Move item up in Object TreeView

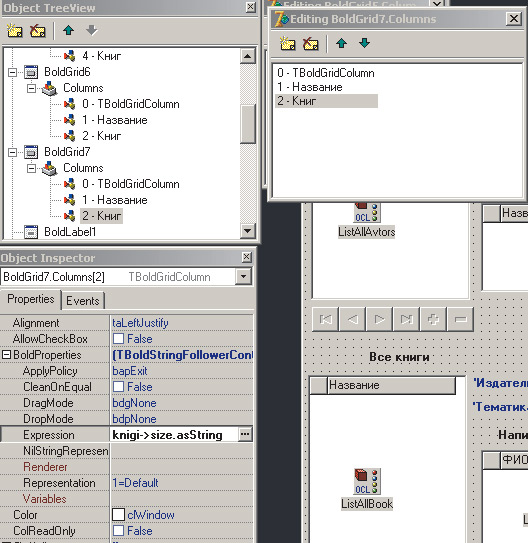(69, 30)
